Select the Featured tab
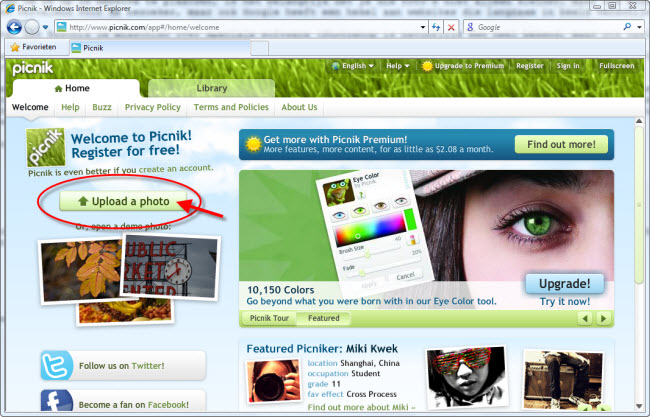The width and height of the screenshot is (650, 417). tap(323, 318)
